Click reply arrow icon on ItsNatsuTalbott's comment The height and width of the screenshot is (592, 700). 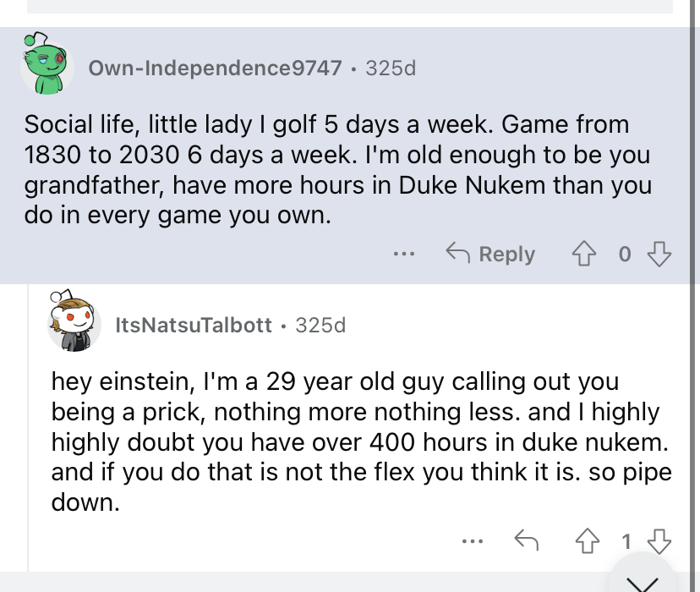[527, 540]
